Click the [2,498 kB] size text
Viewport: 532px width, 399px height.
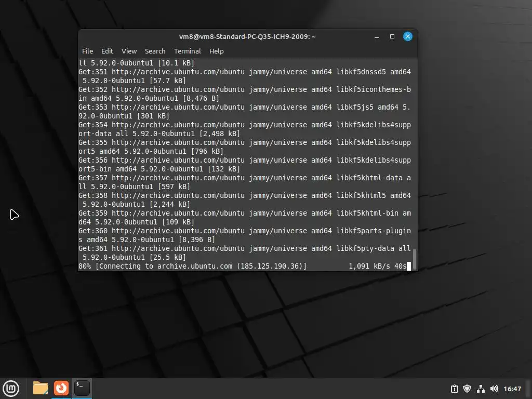220,134
